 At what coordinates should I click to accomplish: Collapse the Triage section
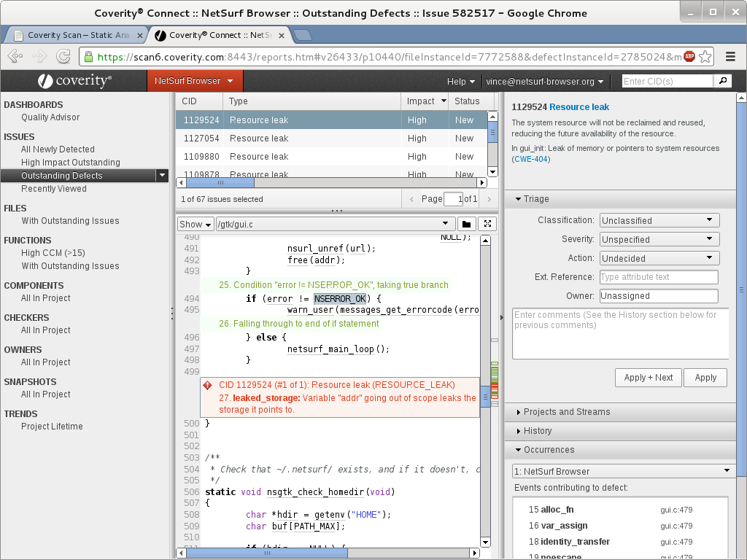(518, 199)
